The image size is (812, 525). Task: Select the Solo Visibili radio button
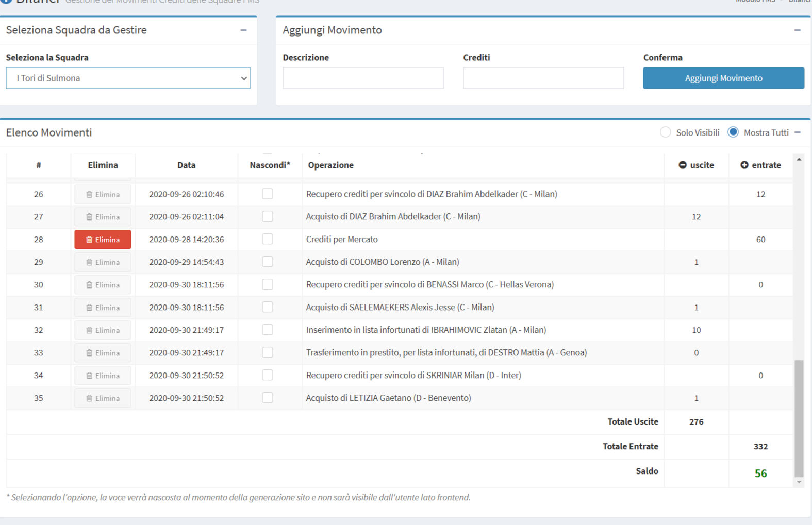click(x=666, y=132)
